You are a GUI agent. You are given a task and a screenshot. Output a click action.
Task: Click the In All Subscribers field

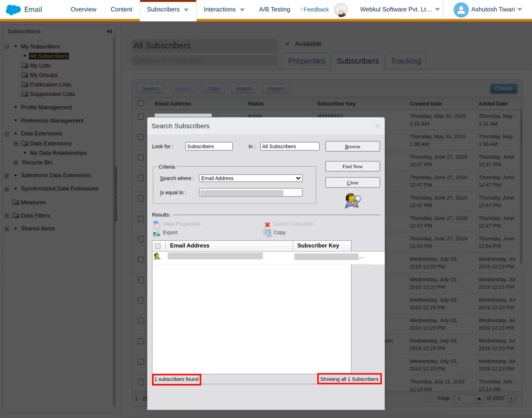(x=290, y=146)
